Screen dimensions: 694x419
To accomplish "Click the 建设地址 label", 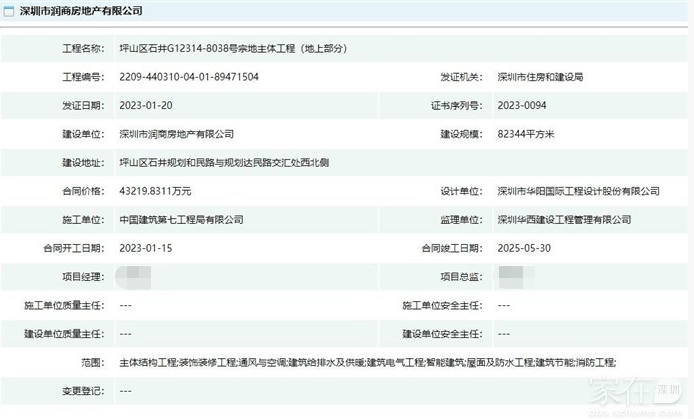I will click(x=83, y=162).
